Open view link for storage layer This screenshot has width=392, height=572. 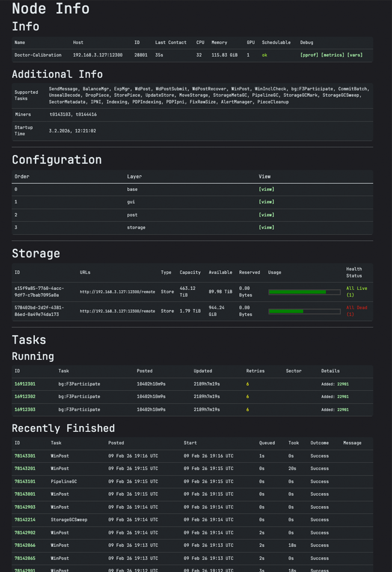point(266,228)
